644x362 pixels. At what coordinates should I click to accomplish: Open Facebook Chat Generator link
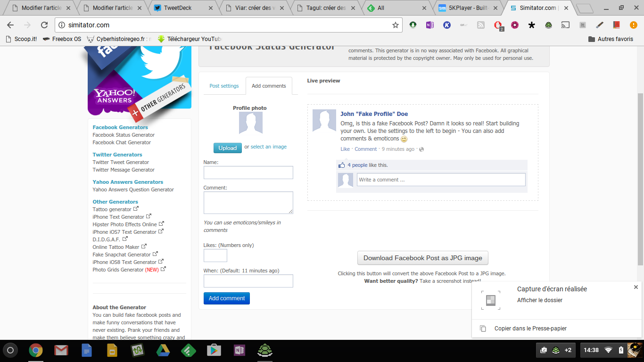point(122,142)
